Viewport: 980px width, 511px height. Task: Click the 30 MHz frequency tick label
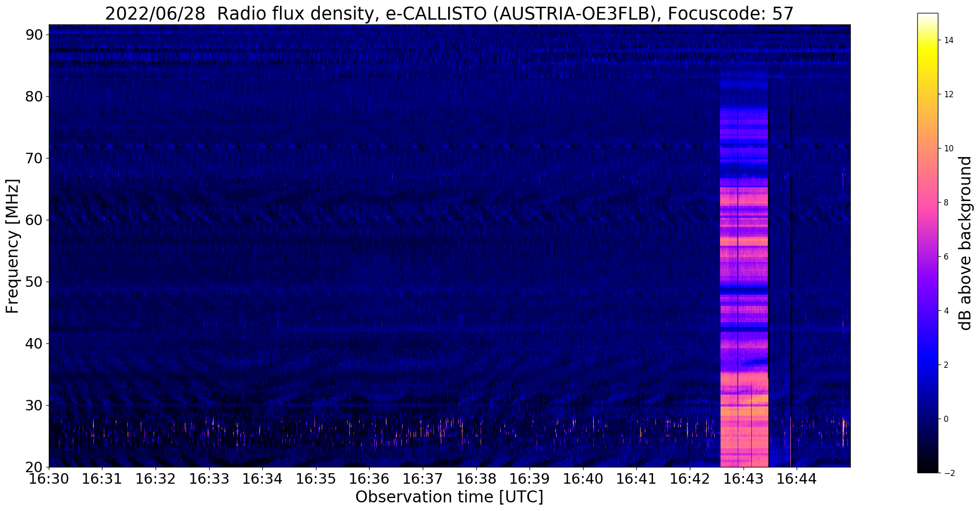coord(34,406)
